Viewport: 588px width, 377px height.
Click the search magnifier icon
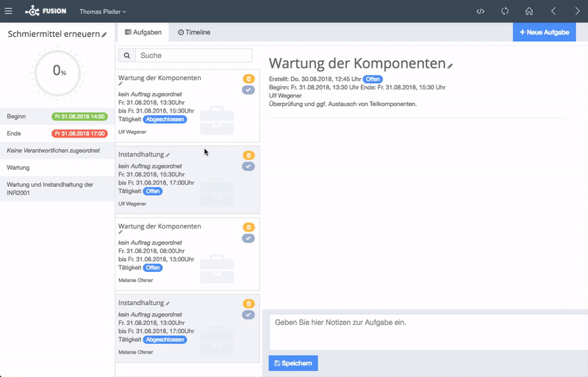point(126,56)
